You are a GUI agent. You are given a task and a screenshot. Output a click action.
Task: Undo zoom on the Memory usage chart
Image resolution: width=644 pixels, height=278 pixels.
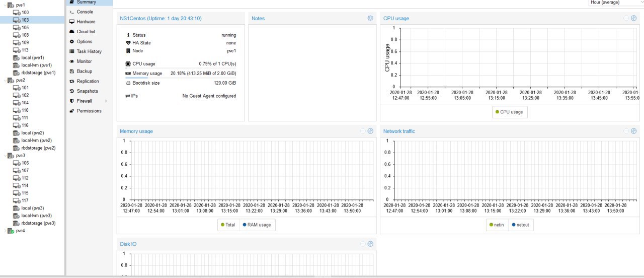click(363, 131)
